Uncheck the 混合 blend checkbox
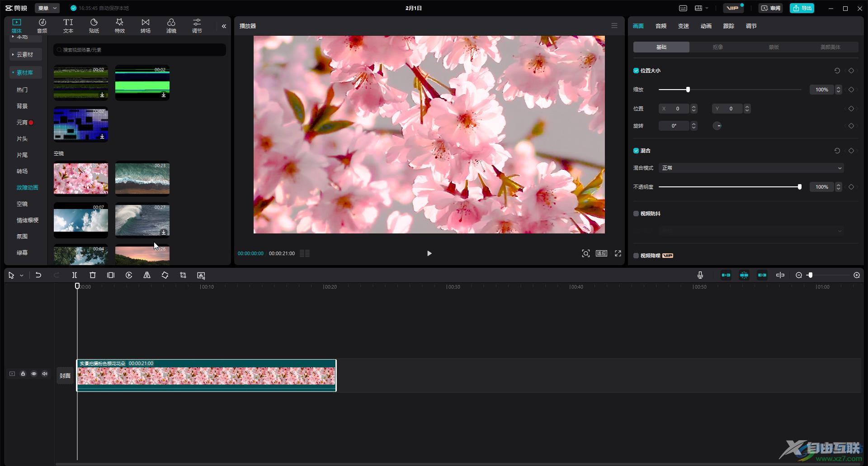This screenshot has width=868, height=466. 636,151
